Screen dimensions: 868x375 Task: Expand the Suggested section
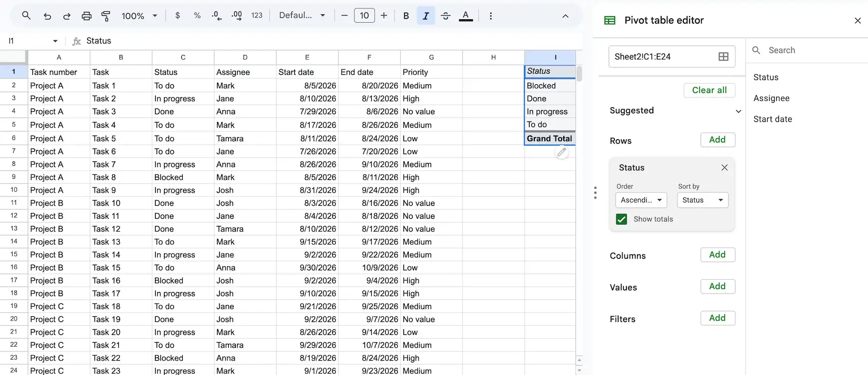(738, 111)
